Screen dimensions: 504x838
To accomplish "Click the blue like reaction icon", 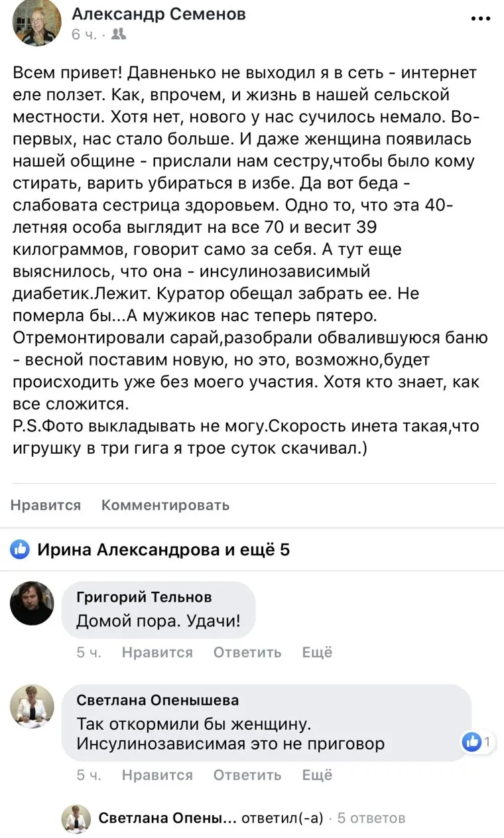I will [20, 549].
